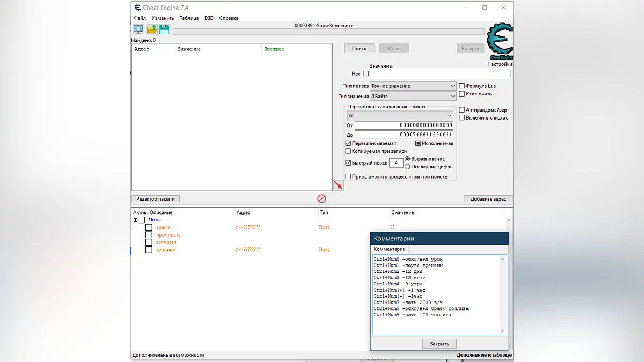Image resolution: width=644 pixels, height=362 pixels.
Task: Toggle Перезаписываемая checkbox
Action: pos(348,144)
